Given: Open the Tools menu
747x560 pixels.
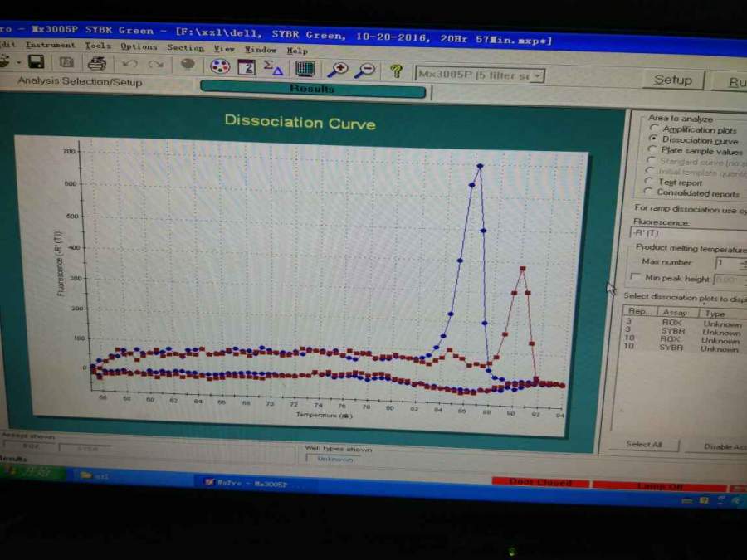Looking at the screenshot, I should (x=98, y=46).
